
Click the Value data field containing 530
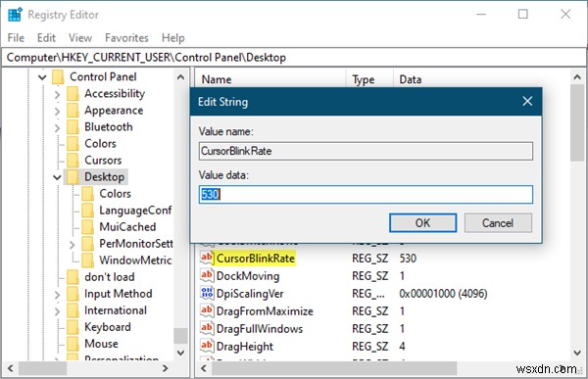(366, 195)
